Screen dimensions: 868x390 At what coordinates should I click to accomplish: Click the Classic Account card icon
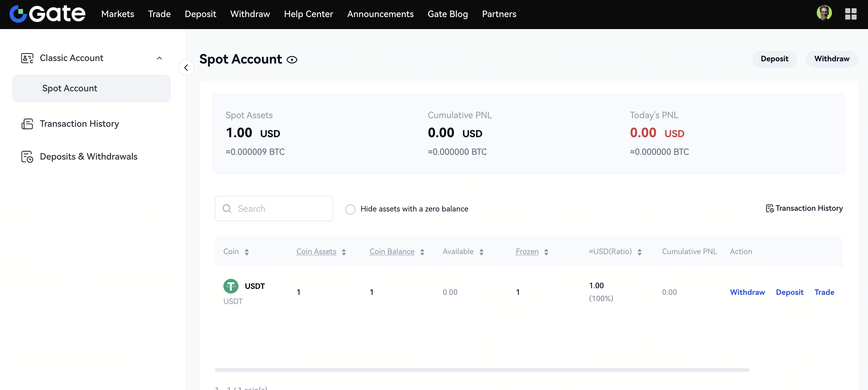click(27, 58)
